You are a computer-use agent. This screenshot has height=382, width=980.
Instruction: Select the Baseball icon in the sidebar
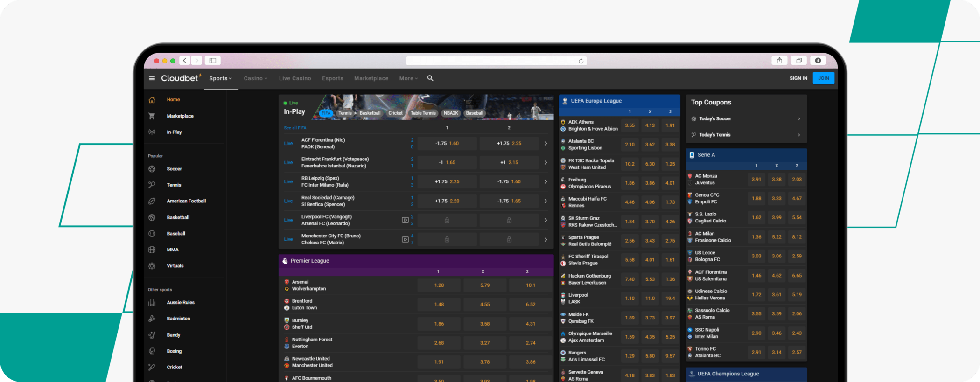pyautogui.click(x=152, y=233)
